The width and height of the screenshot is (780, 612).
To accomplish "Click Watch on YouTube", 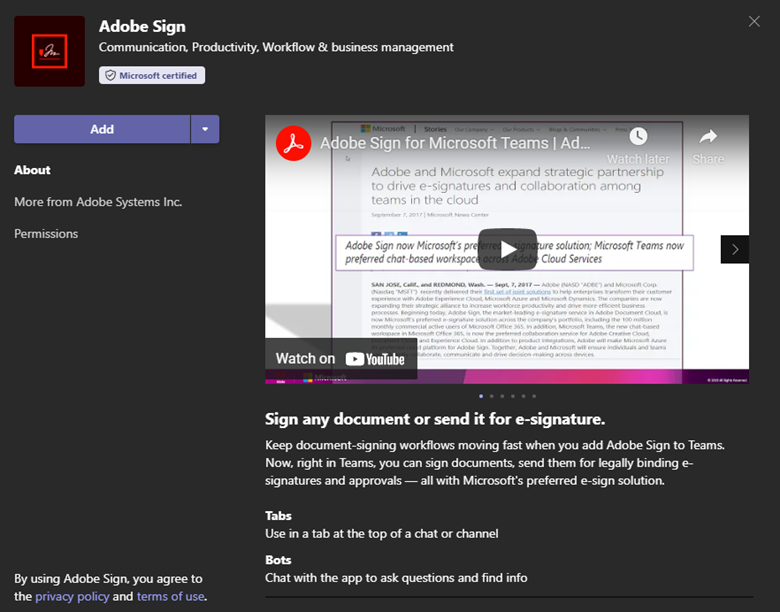I will tap(340, 359).
